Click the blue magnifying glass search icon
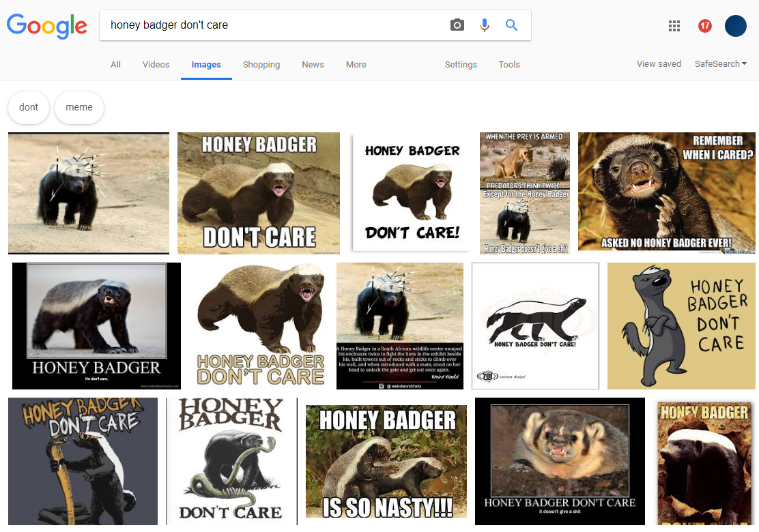The height and width of the screenshot is (532, 759). point(511,25)
